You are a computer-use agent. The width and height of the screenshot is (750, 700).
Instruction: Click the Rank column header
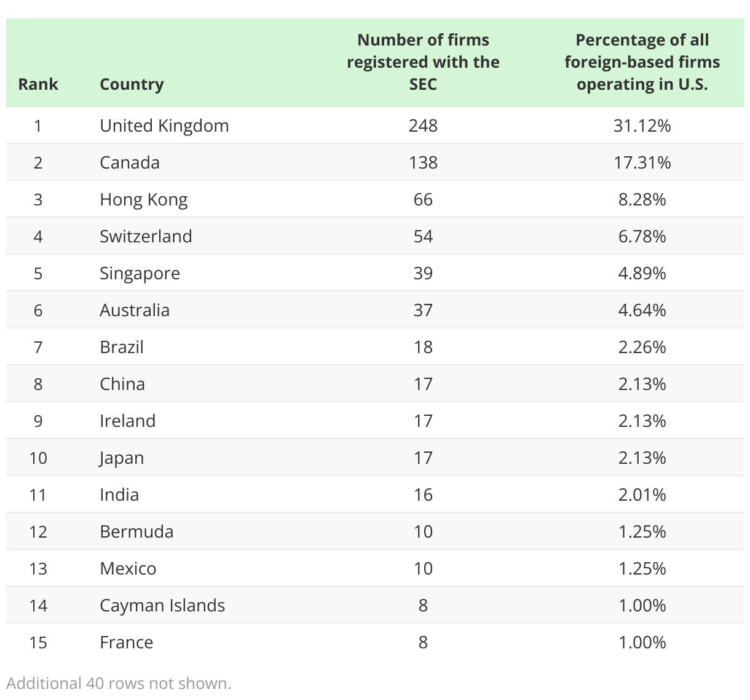click(x=38, y=84)
